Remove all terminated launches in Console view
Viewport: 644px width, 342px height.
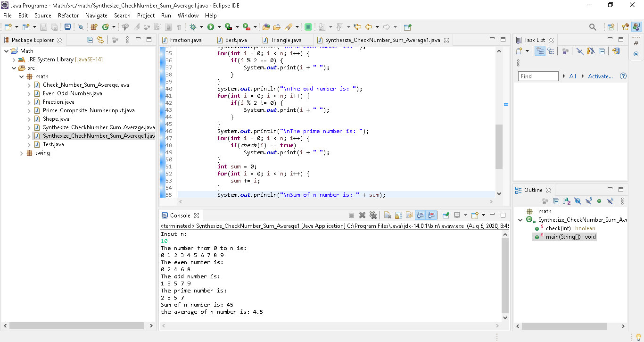373,215
